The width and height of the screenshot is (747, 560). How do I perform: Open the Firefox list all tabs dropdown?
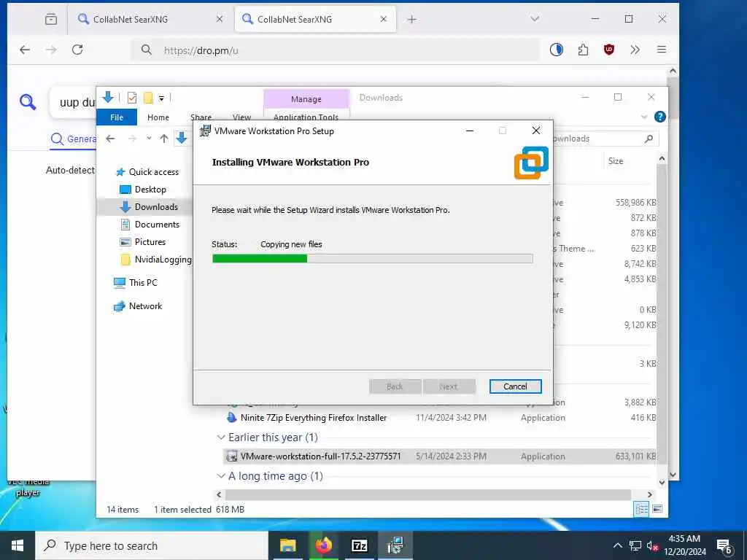click(x=535, y=19)
